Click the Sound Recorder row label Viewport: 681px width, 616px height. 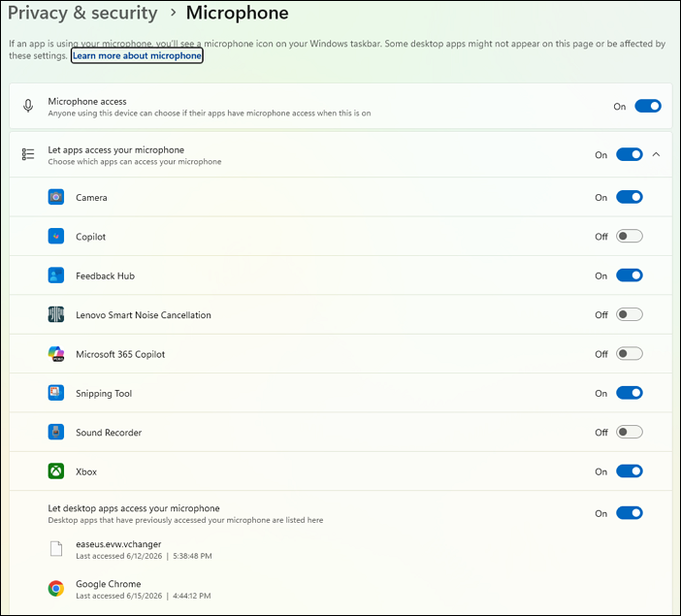tap(109, 433)
